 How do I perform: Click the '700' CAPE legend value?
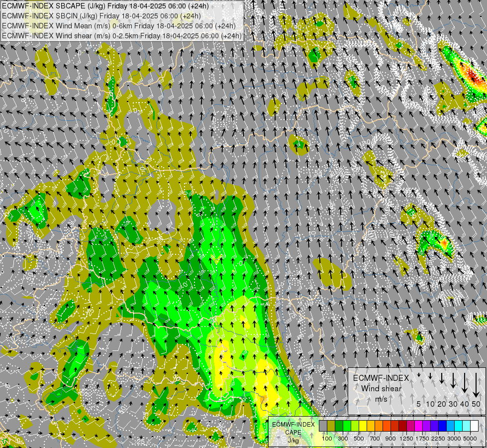point(375,439)
